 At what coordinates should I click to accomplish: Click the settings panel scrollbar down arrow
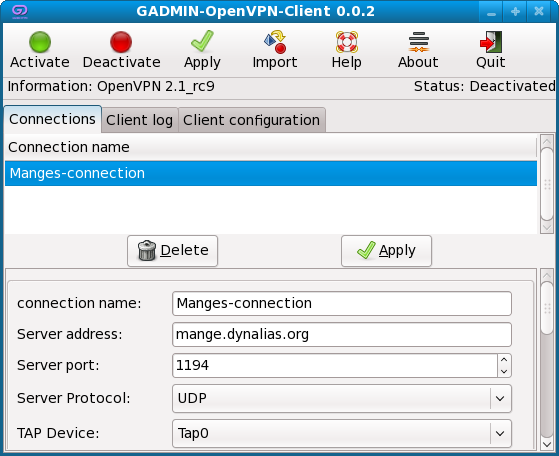pyautogui.click(x=547, y=444)
